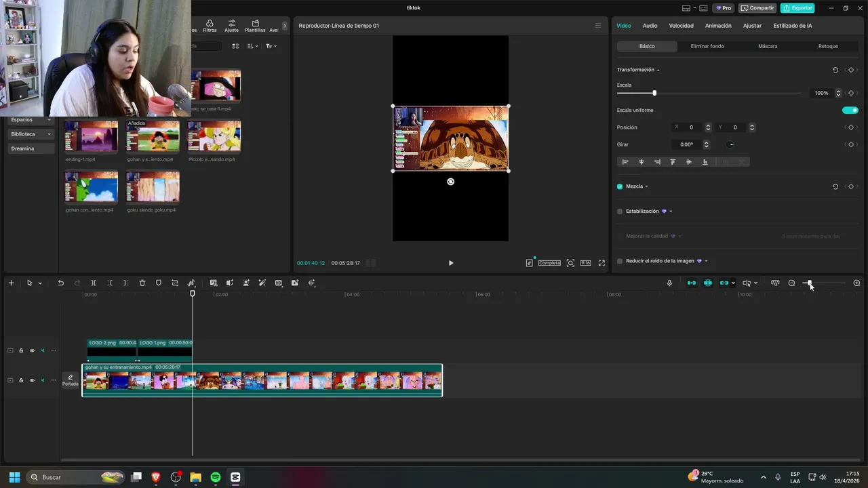Click the align left icon in alignment row
This screenshot has height=488, width=868.
coord(625,162)
